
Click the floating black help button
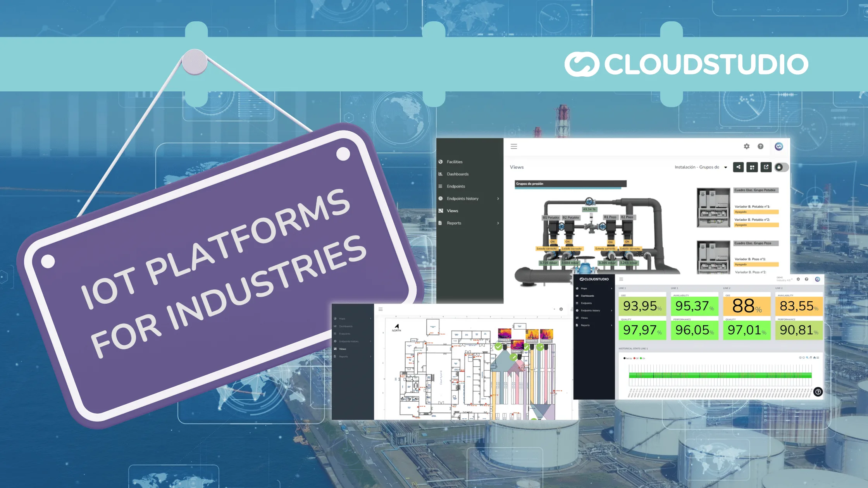tap(818, 392)
